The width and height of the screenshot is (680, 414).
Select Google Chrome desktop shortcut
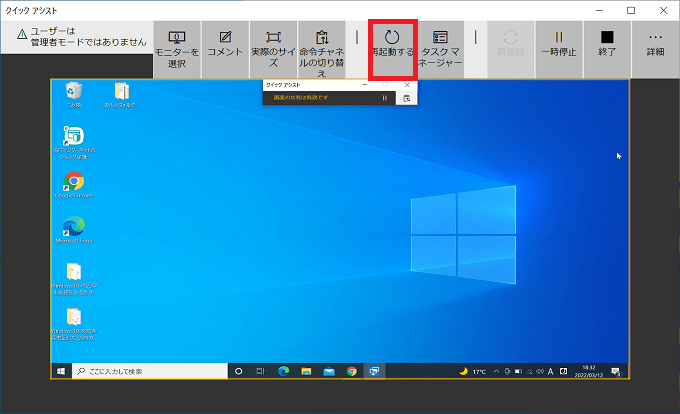coord(74,185)
